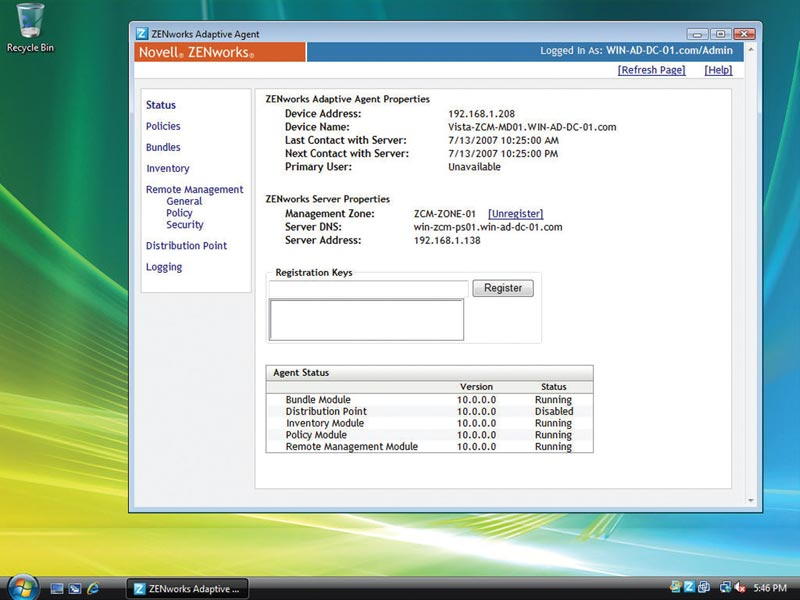800x600 pixels.
Task: Click Switch Between Windows quick launch icon
Action: [75, 589]
